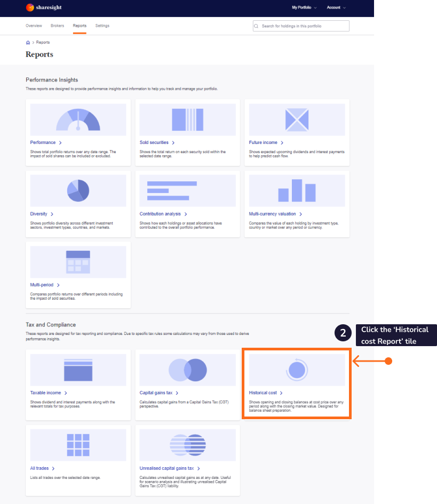Click chevron next to Capital gains tax
This screenshot has width=437, height=504.
177,393
